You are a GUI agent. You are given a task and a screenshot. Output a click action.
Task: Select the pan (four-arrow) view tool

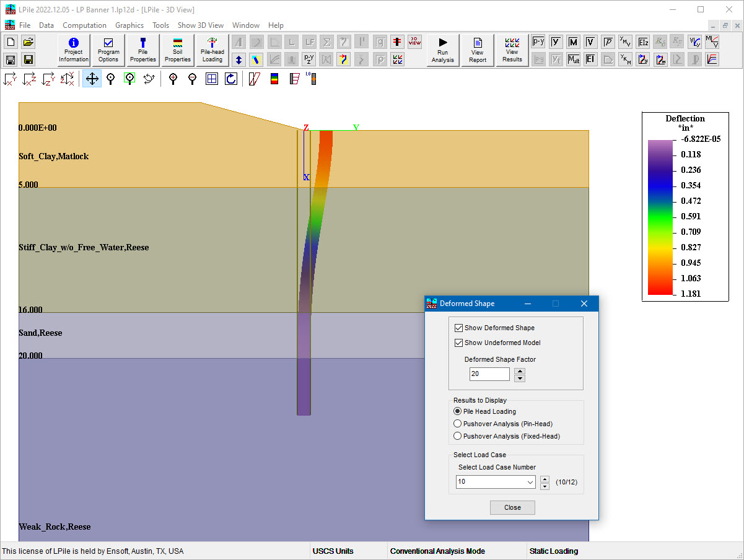coord(92,79)
